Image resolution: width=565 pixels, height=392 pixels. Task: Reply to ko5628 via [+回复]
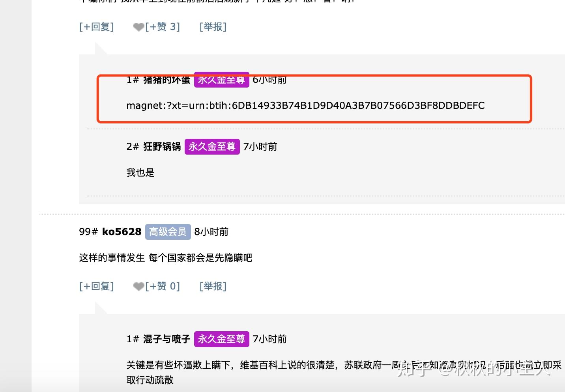pos(97,286)
